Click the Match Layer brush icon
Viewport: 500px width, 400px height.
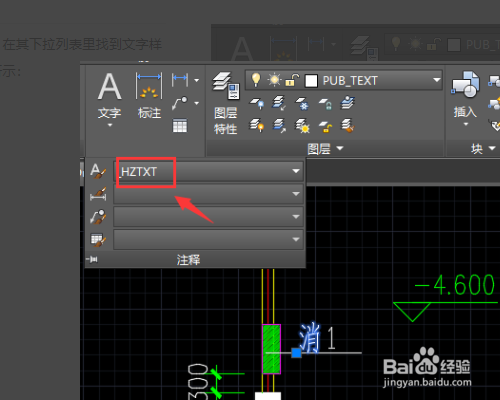tap(347, 126)
